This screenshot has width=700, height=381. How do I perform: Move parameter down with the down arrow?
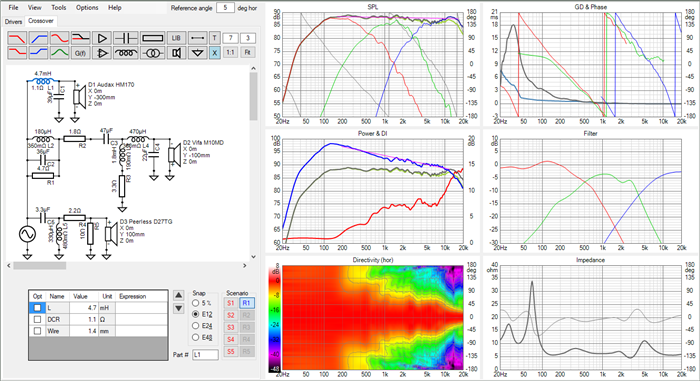tap(178, 308)
